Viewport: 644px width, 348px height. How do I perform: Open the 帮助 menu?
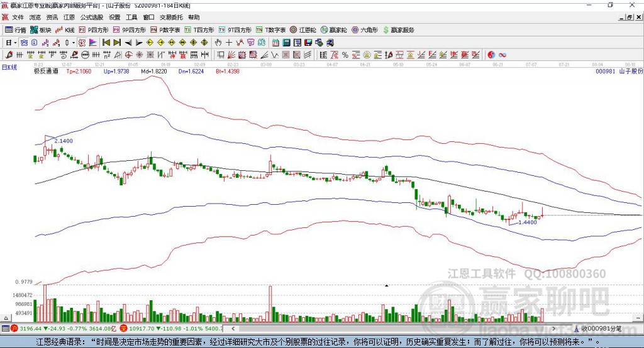194,17
